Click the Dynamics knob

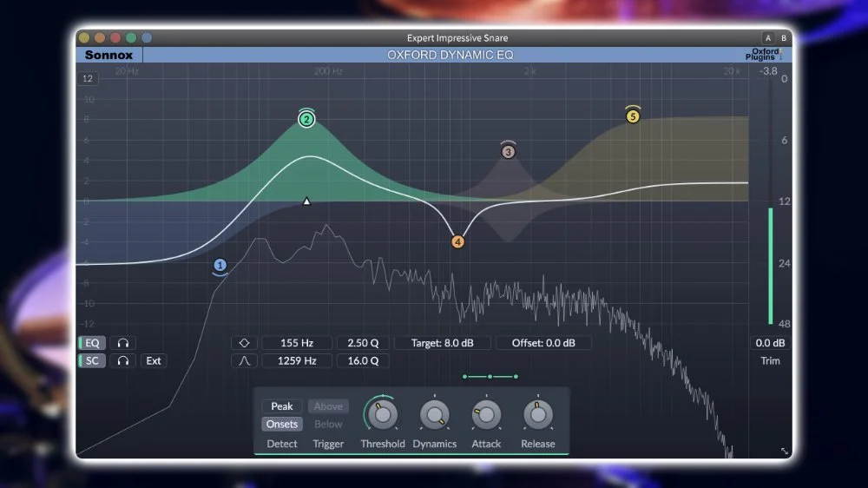click(x=435, y=414)
